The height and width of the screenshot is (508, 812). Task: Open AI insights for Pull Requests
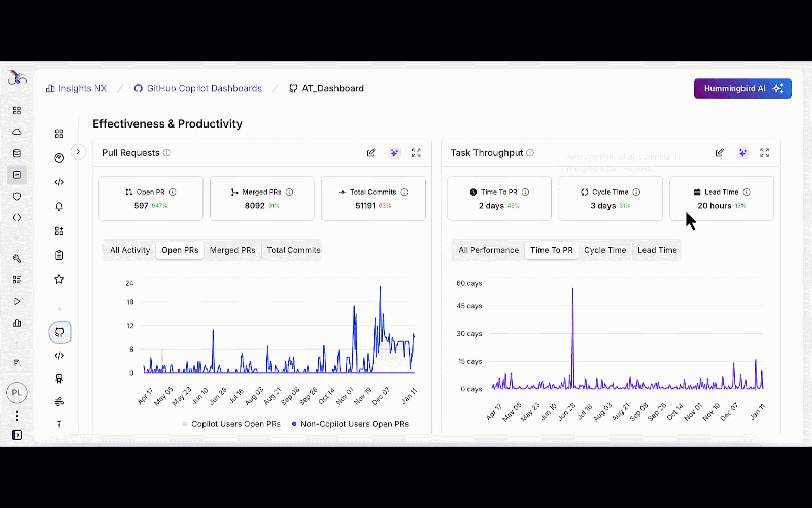click(394, 153)
